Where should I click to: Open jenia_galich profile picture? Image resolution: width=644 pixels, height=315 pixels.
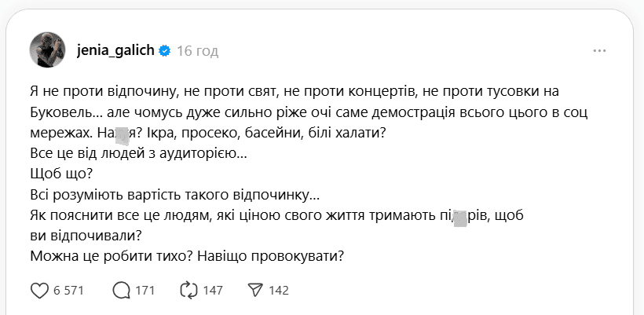coord(47,51)
